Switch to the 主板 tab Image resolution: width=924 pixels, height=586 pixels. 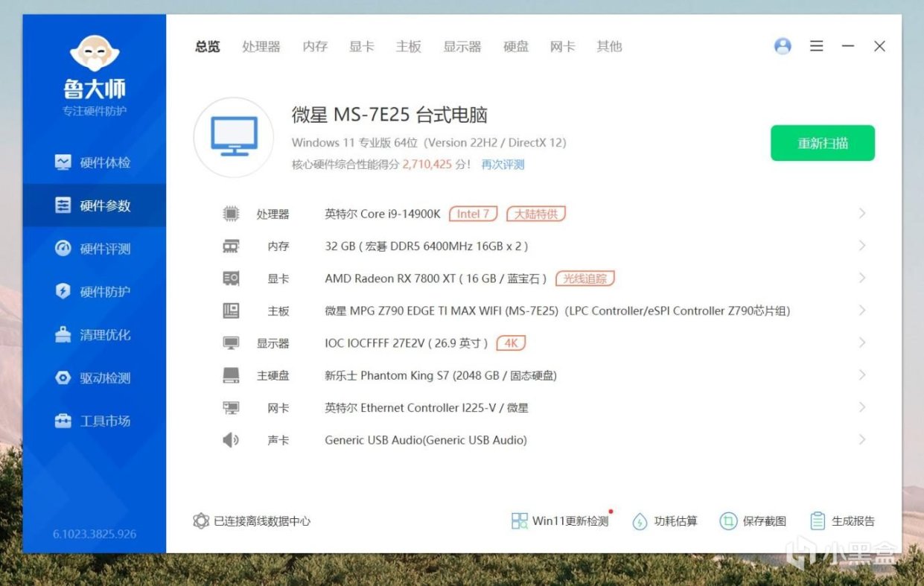(409, 46)
